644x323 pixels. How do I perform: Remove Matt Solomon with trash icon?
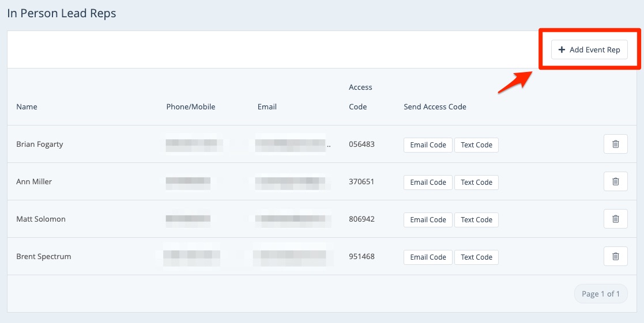coord(615,219)
